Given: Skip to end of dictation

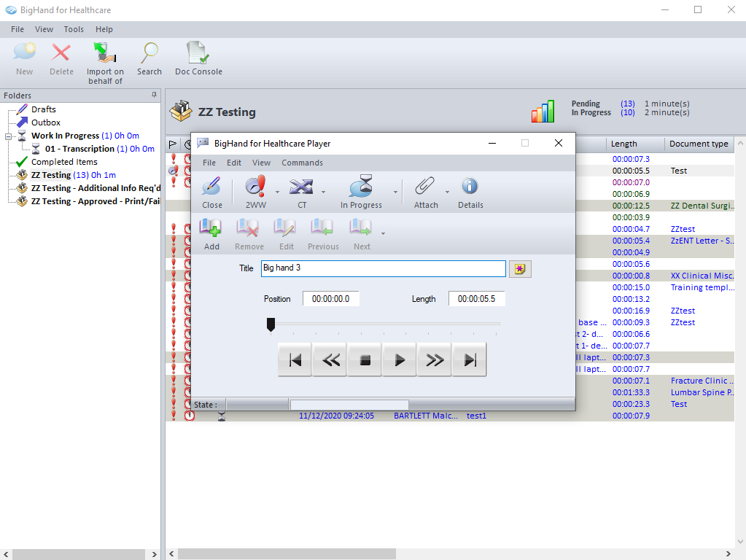Looking at the screenshot, I should pos(470,359).
